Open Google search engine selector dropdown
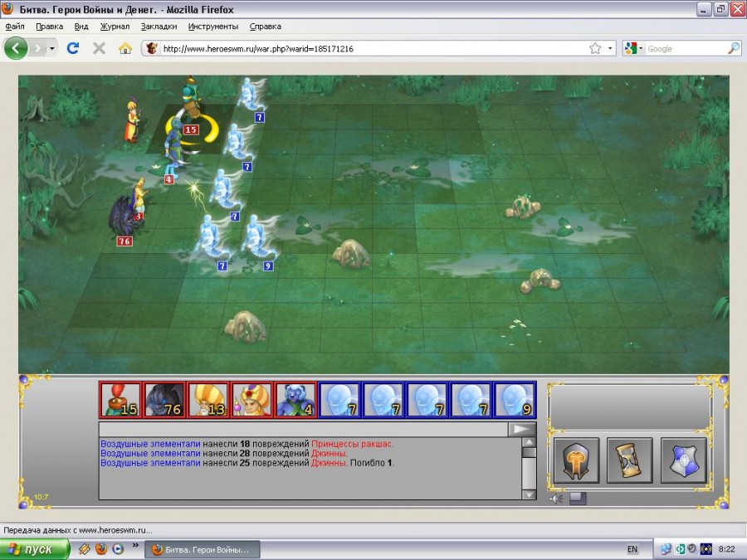This screenshot has height=560, width=747. click(x=634, y=49)
